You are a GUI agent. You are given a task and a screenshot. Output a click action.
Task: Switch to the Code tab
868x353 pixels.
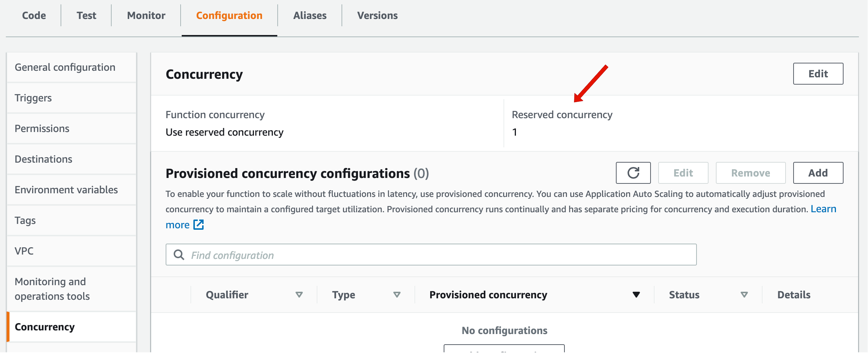pyautogui.click(x=34, y=15)
